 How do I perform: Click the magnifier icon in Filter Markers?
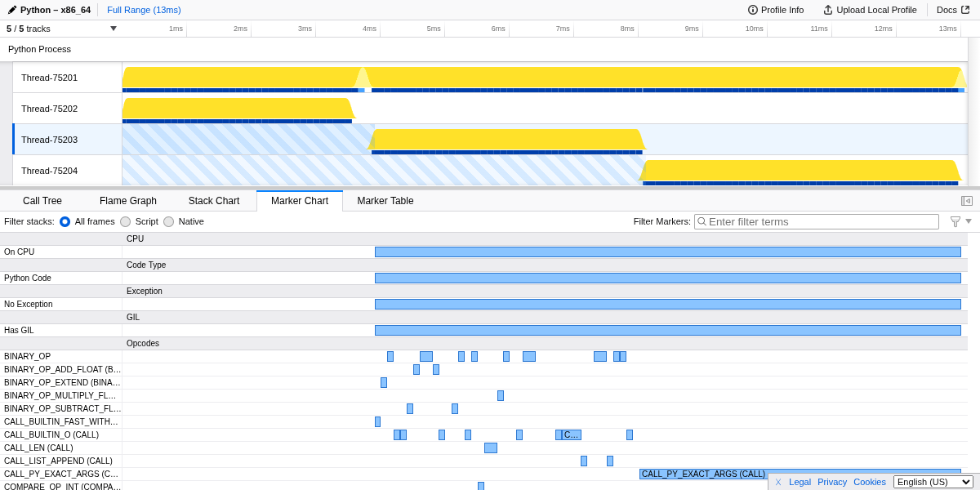pos(702,221)
